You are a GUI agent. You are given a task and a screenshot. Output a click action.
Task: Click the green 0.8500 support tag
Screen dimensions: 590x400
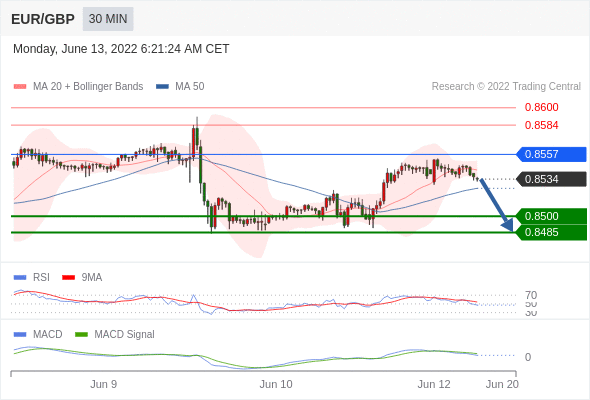tap(552, 216)
